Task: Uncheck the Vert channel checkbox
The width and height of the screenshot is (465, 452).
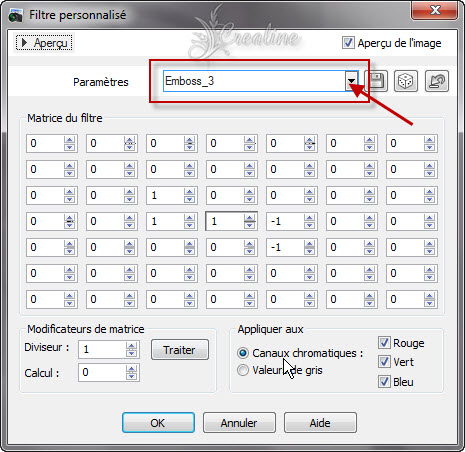Action: 384,362
